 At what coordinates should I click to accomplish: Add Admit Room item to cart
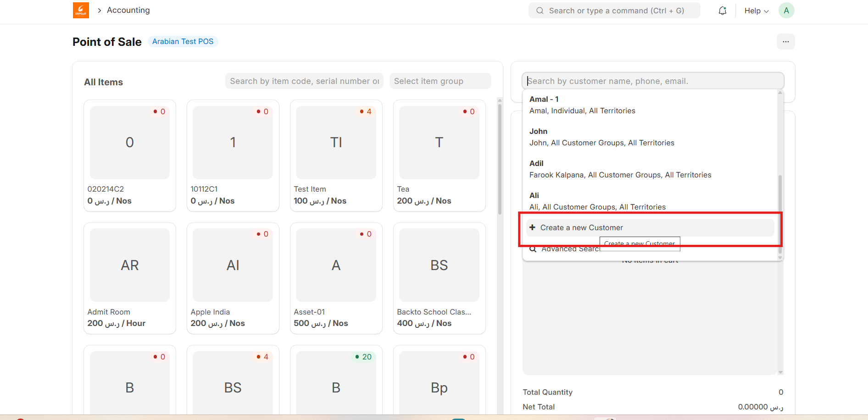(130, 278)
